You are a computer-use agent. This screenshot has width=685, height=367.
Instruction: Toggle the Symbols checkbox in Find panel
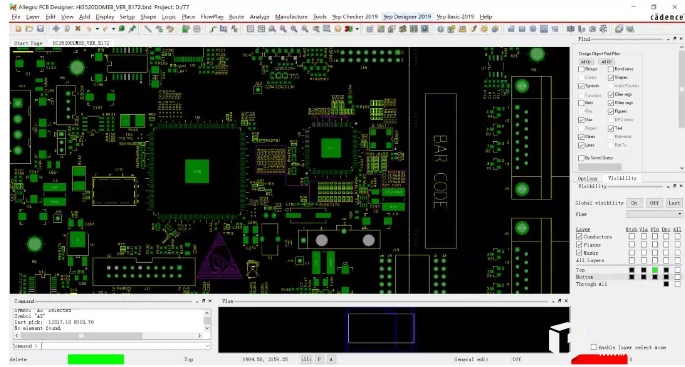581,86
